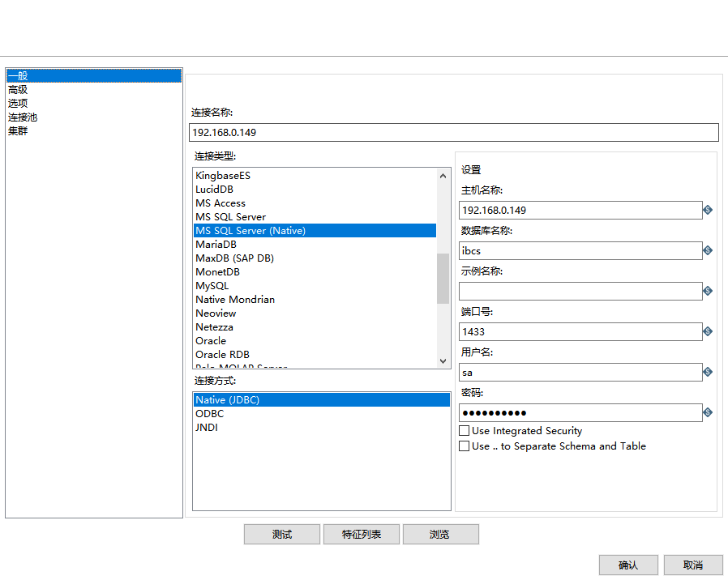Open variable picker for 示例名称 field

pos(706,291)
